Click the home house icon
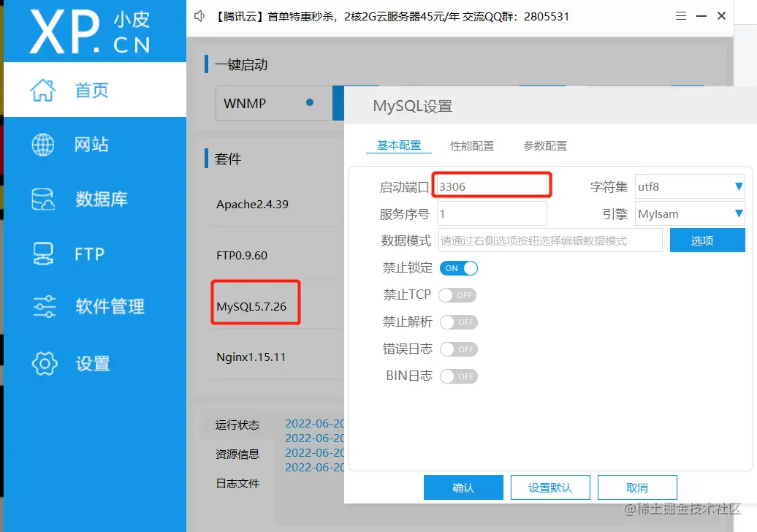The width and height of the screenshot is (757, 532). [43, 91]
